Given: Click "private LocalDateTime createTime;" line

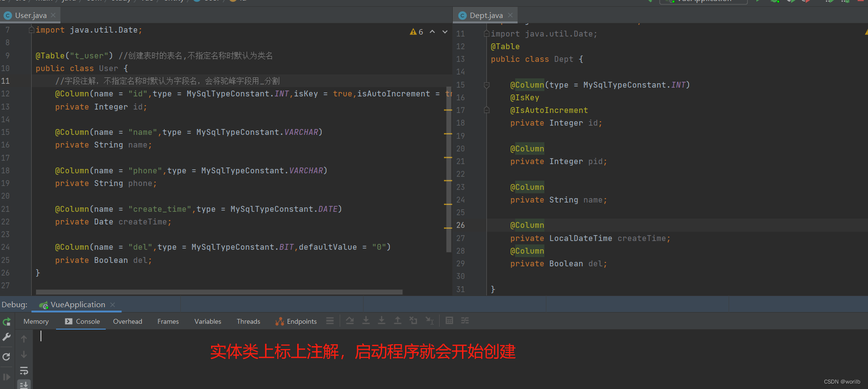Looking at the screenshot, I should pos(590,238).
